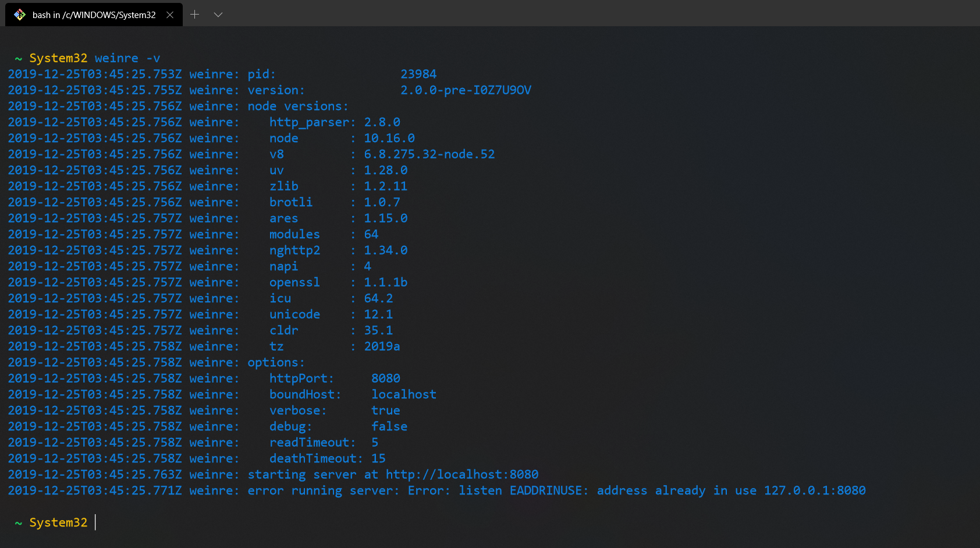The width and height of the screenshot is (980, 548).
Task: Select the bash in /c/WINDOWS/System32 tab
Action: (94, 15)
